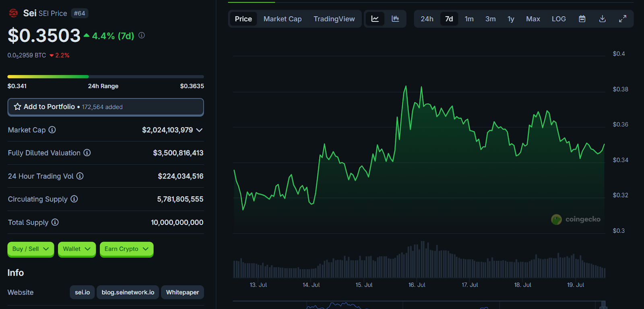Switch to candlestick chart icon

(x=395, y=19)
